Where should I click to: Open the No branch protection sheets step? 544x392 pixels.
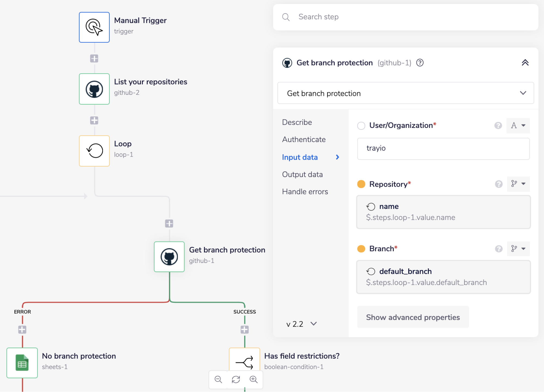point(22,363)
